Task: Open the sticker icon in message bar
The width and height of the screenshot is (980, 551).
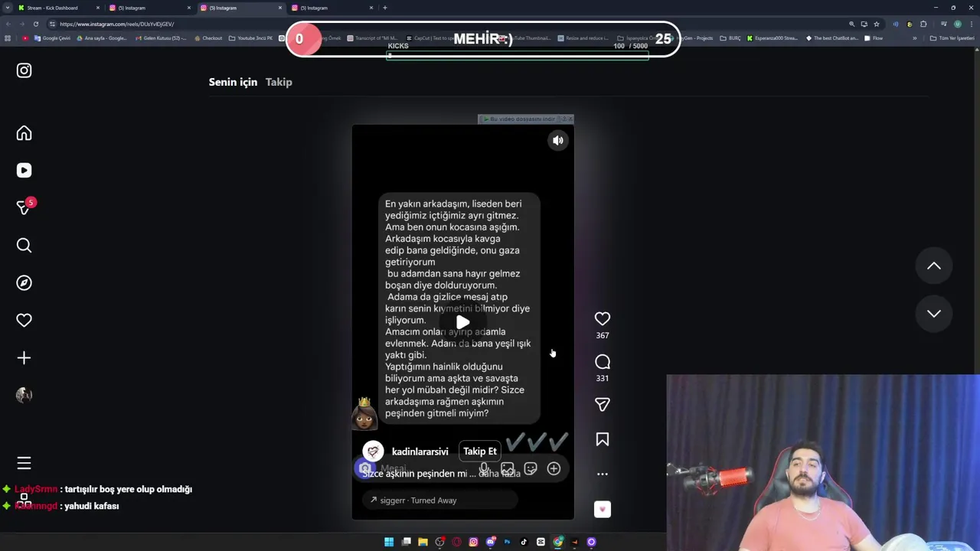Action: [530, 468]
